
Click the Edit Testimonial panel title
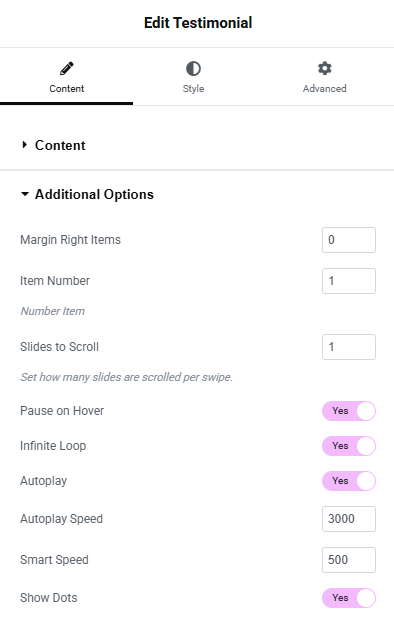(x=198, y=23)
